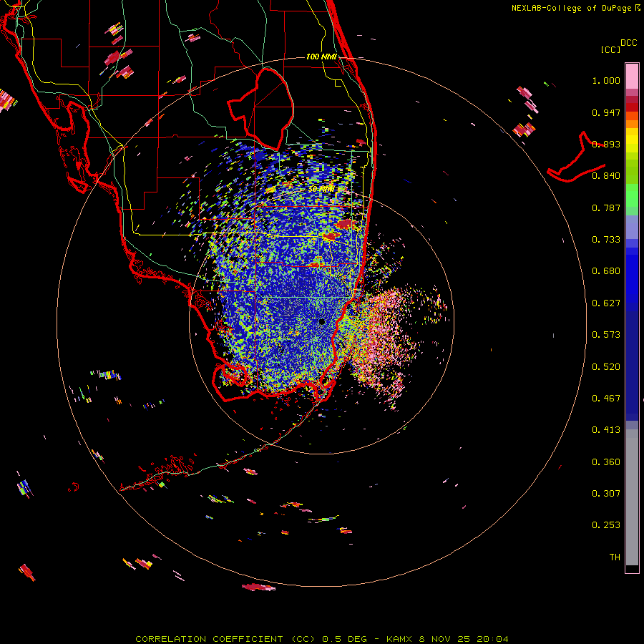This screenshot has height=644, width=644.
Task: Select the 1.000 scale value
Action: coord(606,80)
